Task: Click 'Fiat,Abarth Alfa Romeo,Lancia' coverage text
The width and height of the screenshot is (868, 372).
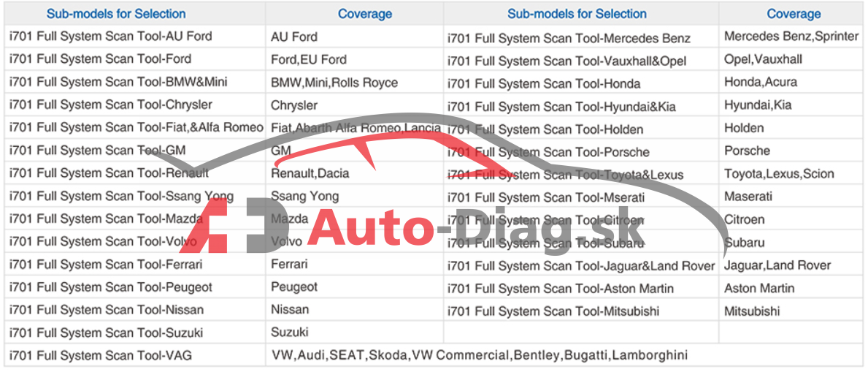Action: 356,128
